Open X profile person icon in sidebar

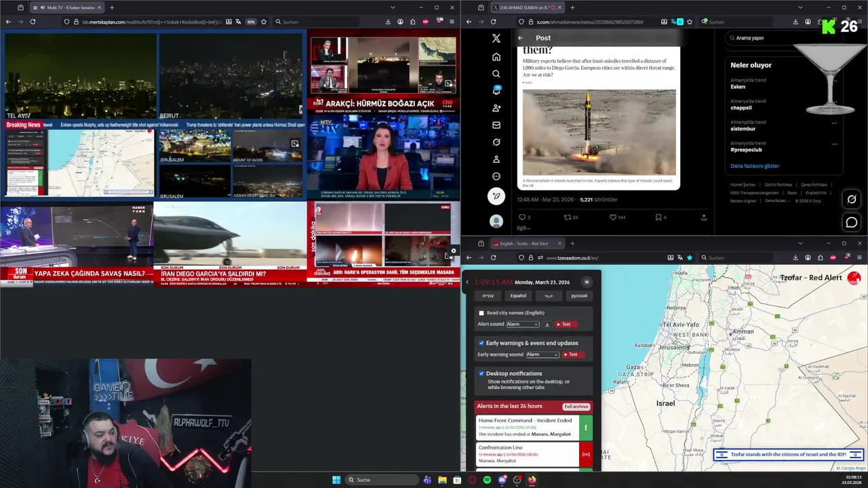click(x=496, y=159)
